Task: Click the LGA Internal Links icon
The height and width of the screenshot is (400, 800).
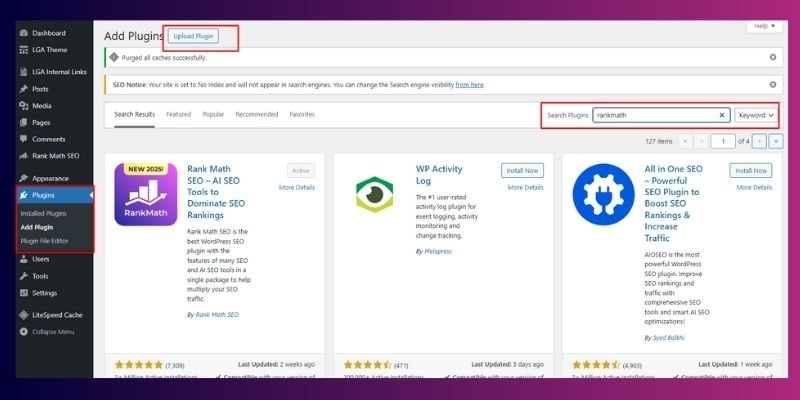Action: (23, 72)
